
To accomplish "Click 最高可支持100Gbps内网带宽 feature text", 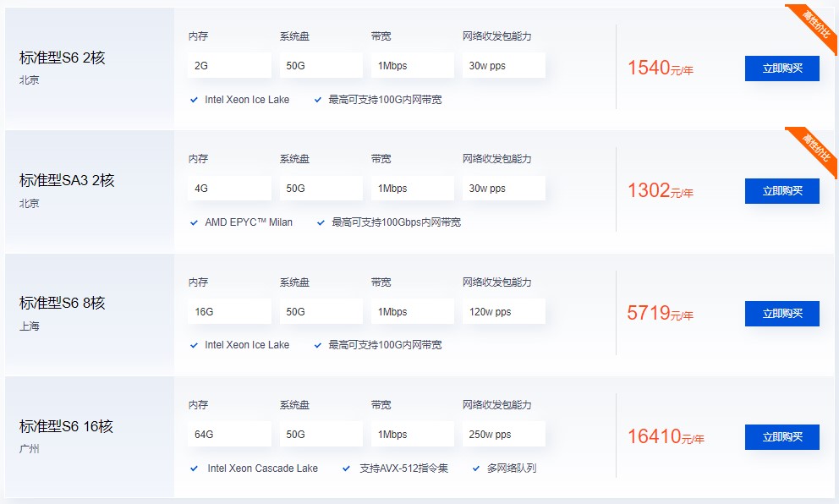I will [x=397, y=222].
